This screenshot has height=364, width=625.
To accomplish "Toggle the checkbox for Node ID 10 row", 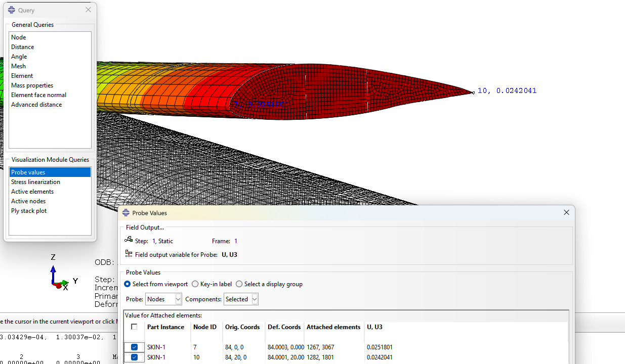I will coord(134,357).
